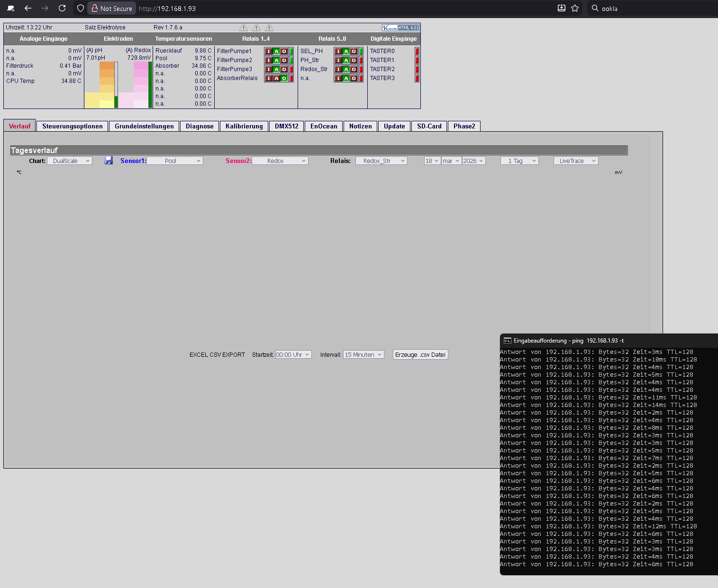Set AbsorberRelais to A (auto)
718x588 pixels.
pyautogui.click(x=276, y=78)
